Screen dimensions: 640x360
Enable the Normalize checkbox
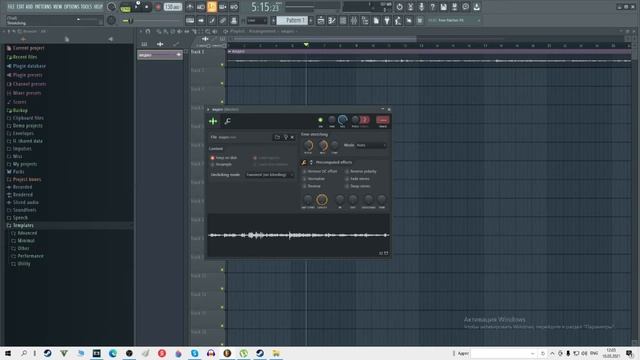point(304,179)
